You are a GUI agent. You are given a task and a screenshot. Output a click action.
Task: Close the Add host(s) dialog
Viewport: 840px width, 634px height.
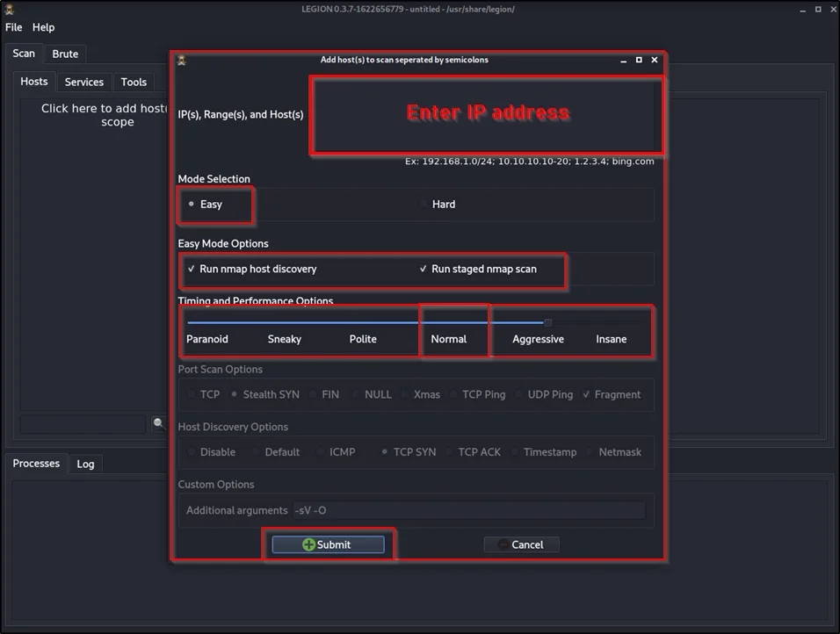coord(655,61)
